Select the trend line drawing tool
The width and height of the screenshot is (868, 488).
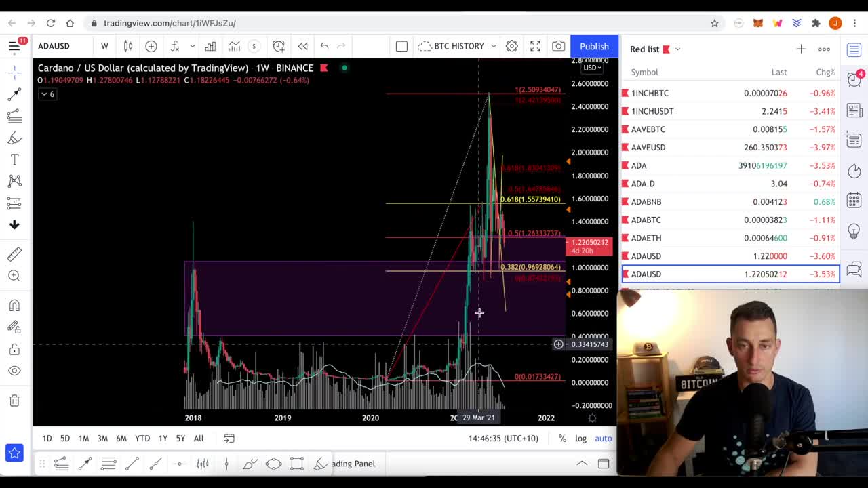point(14,95)
